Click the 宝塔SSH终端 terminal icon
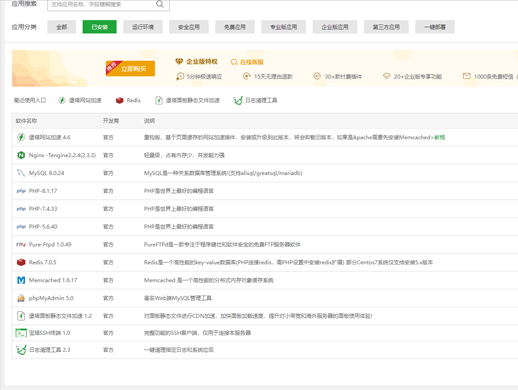 (21, 333)
